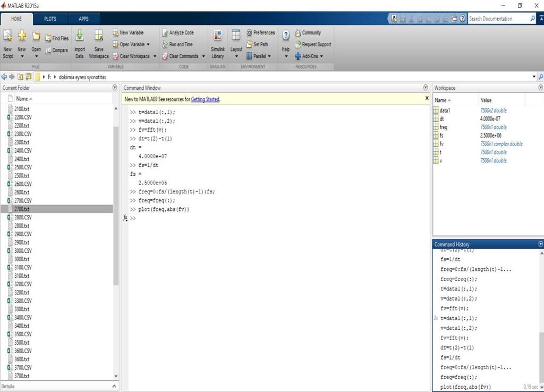Switch to the PLOTS tab
Screen dimensions: 544x392
(50, 19)
